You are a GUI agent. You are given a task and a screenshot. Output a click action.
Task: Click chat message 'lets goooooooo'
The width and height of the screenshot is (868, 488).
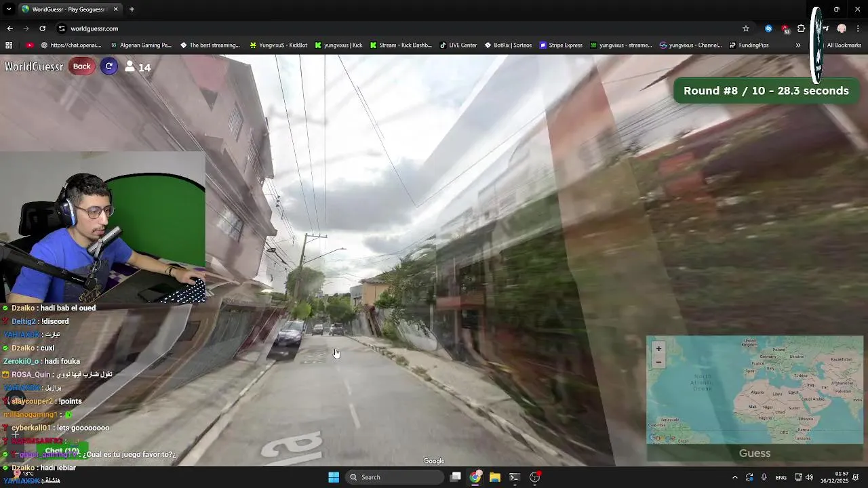pyautogui.click(x=81, y=428)
